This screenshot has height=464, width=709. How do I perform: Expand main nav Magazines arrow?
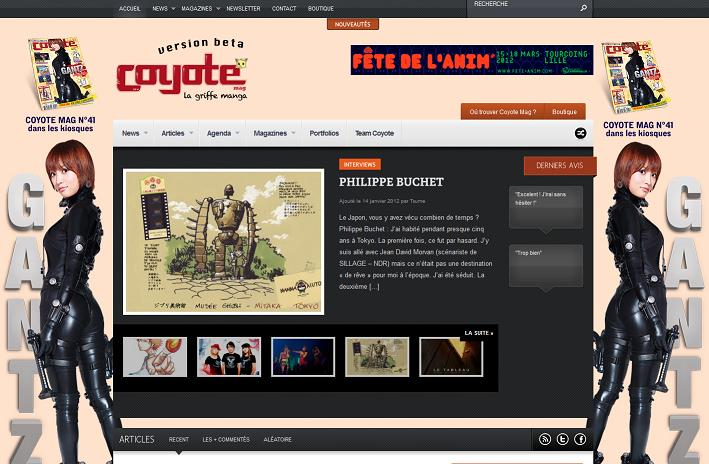point(293,133)
